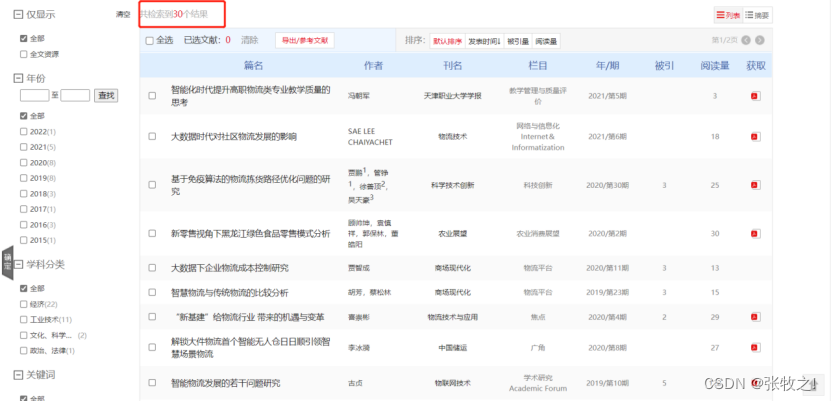Filter by year 2015(1)
This screenshot has height=401, width=831.
[23, 240]
